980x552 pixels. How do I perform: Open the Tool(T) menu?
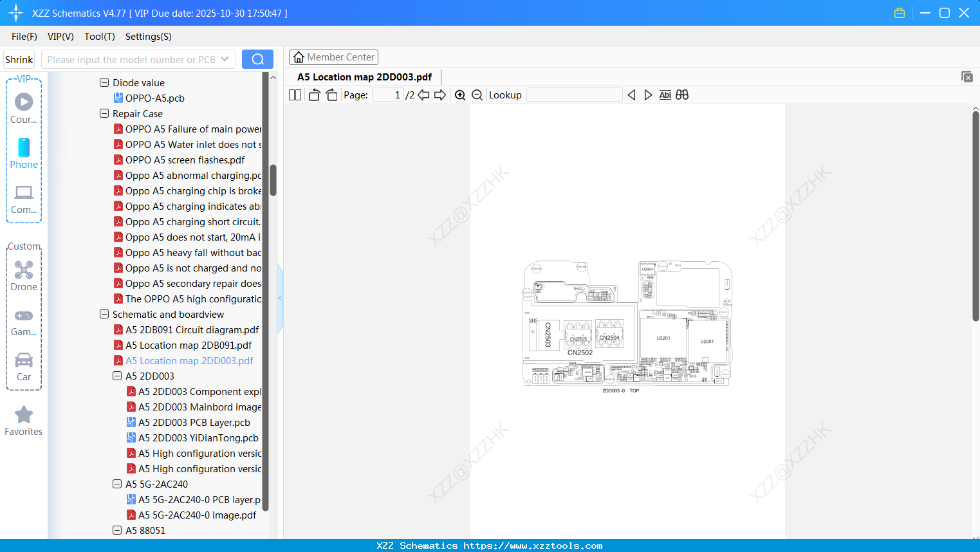100,37
